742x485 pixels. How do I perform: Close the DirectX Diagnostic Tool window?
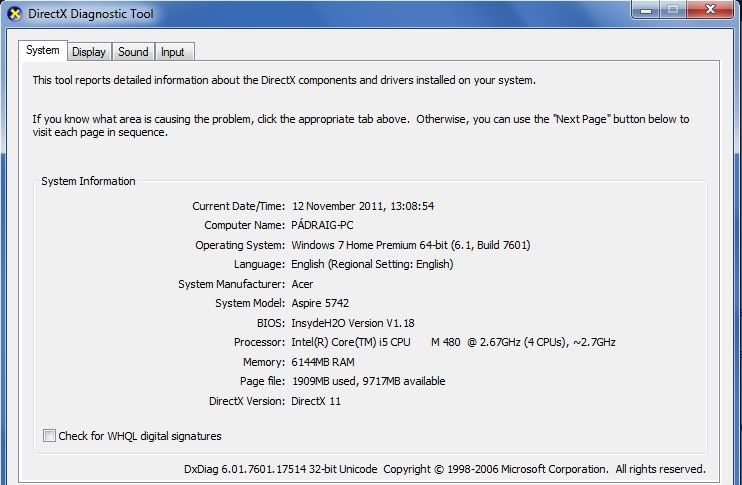pos(710,9)
